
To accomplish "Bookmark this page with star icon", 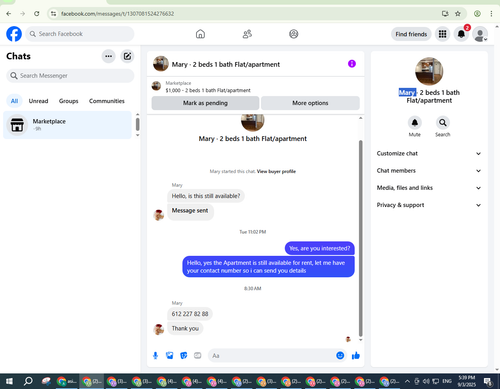I will (458, 14).
